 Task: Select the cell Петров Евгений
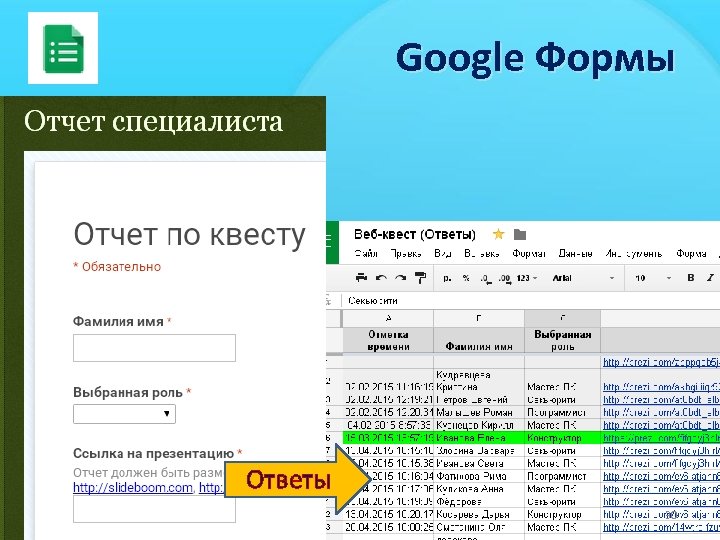[x=478, y=399]
